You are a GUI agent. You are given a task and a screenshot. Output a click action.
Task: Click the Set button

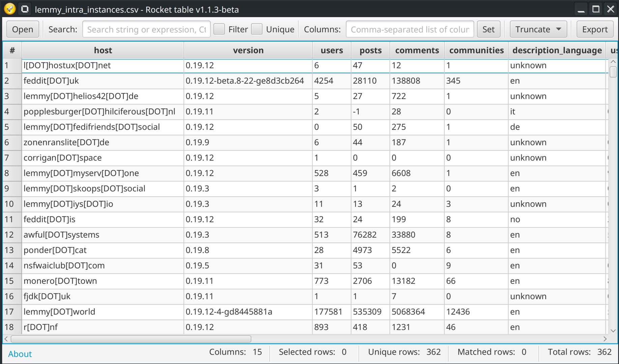pyautogui.click(x=489, y=29)
